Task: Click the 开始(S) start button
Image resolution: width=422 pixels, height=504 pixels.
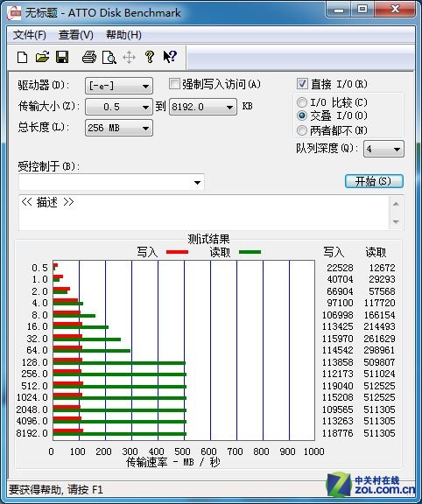Action: pos(374,181)
